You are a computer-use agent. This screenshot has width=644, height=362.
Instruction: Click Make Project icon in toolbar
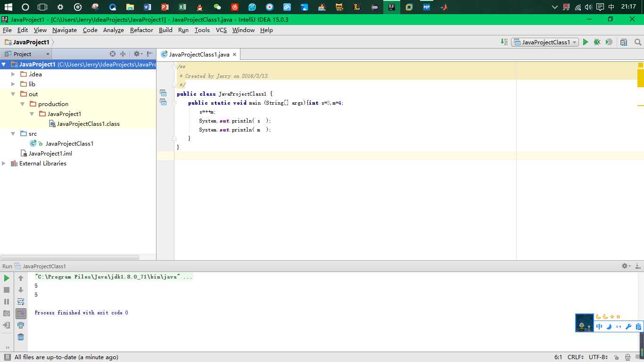click(x=504, y=42)
